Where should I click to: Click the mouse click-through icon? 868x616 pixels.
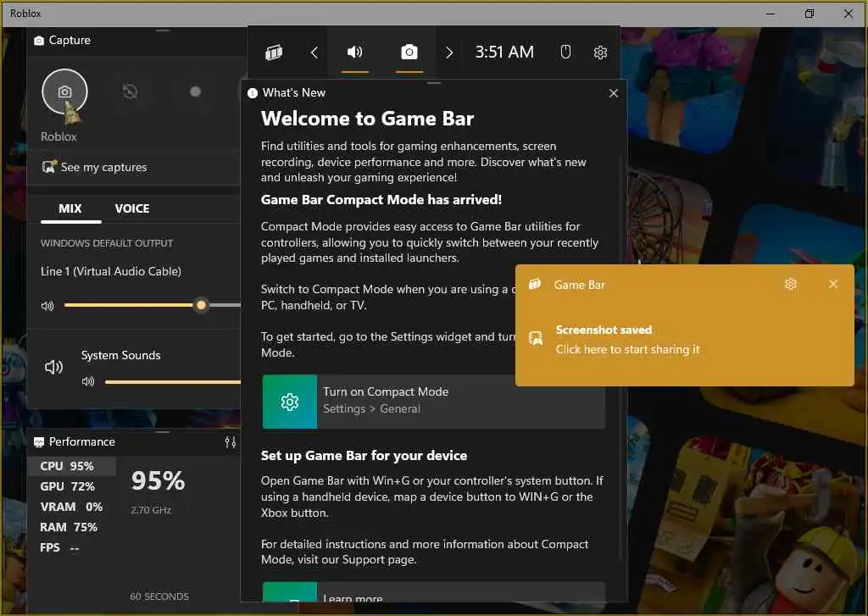pyautogui.click(x=565, y=53)
